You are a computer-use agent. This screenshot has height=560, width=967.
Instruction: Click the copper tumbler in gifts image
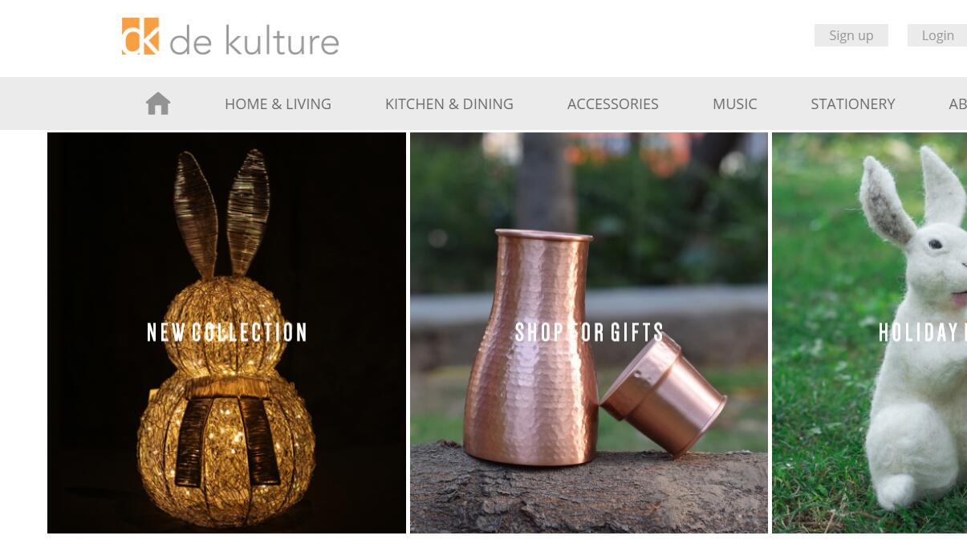pos(664,396)
